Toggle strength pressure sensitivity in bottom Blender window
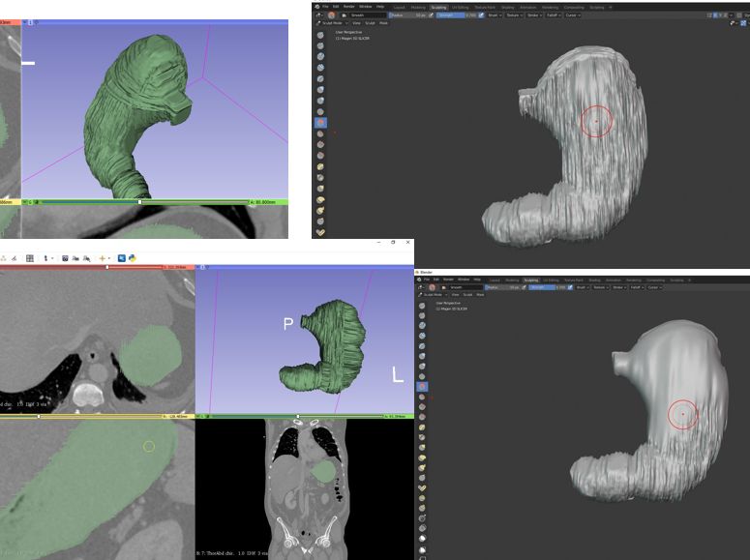The width and height of the screenshot is (750, 560). click(x=570, y=287)
